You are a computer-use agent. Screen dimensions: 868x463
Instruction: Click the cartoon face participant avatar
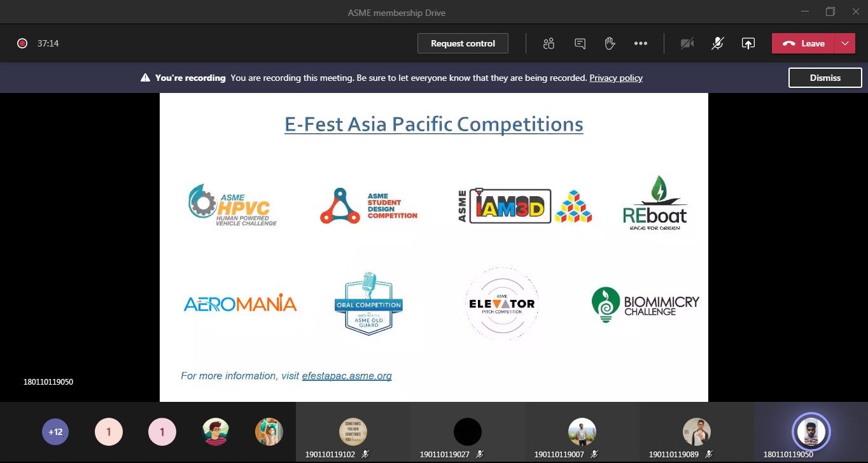pos(215,432)
